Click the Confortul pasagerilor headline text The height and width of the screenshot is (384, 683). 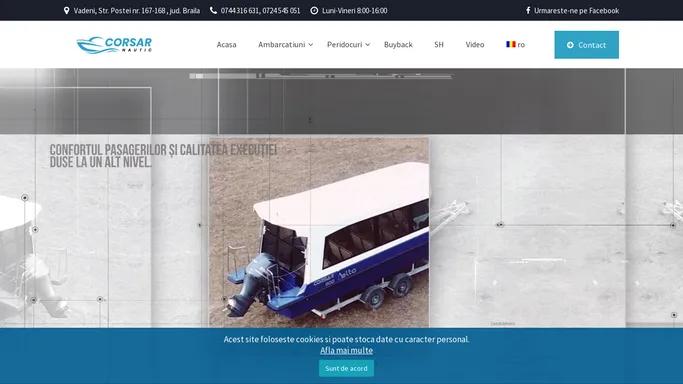coord(163,156)
